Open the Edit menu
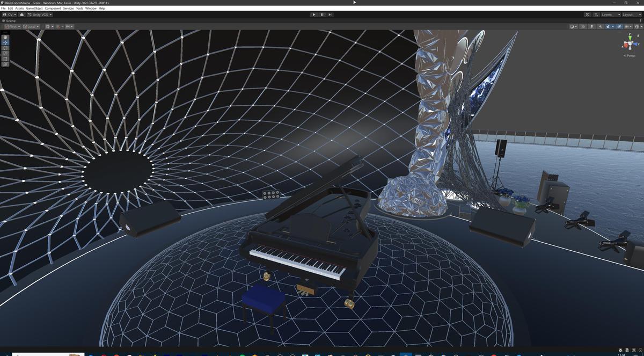The image size is (644, 356). pos(10,8)
